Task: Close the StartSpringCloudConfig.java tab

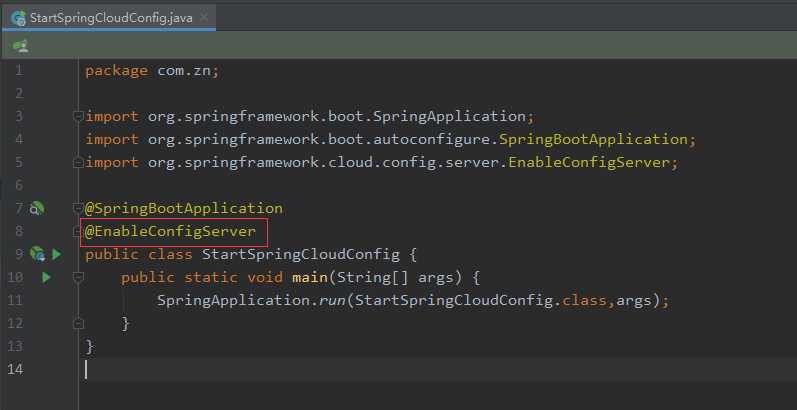Action: click(x=203, y=19)
